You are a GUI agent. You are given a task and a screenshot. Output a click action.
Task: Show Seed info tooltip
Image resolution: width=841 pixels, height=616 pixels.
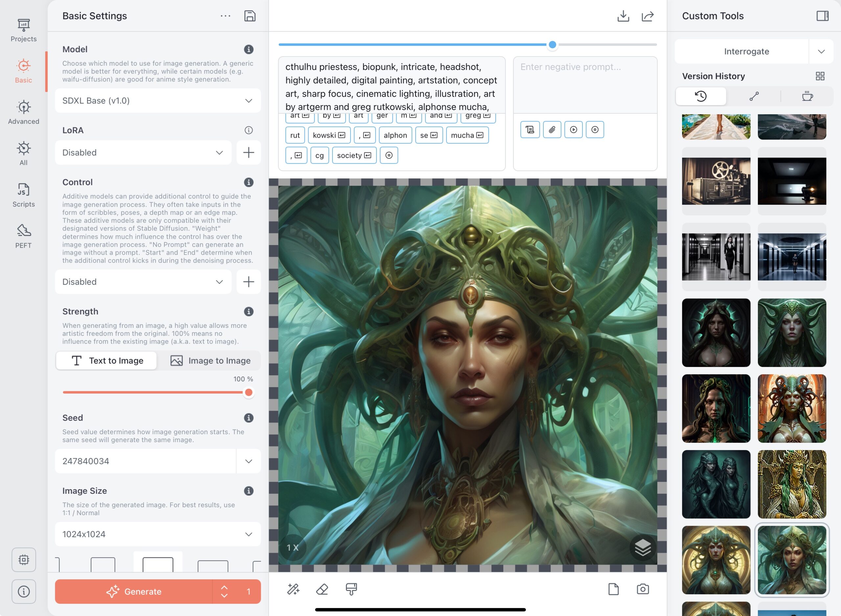click(249, 418)
